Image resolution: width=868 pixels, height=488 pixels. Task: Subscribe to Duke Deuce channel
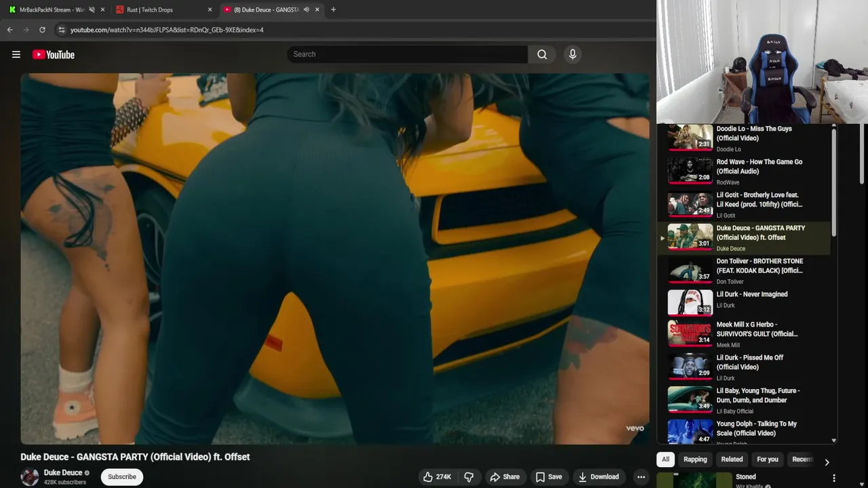coord(122,476)
